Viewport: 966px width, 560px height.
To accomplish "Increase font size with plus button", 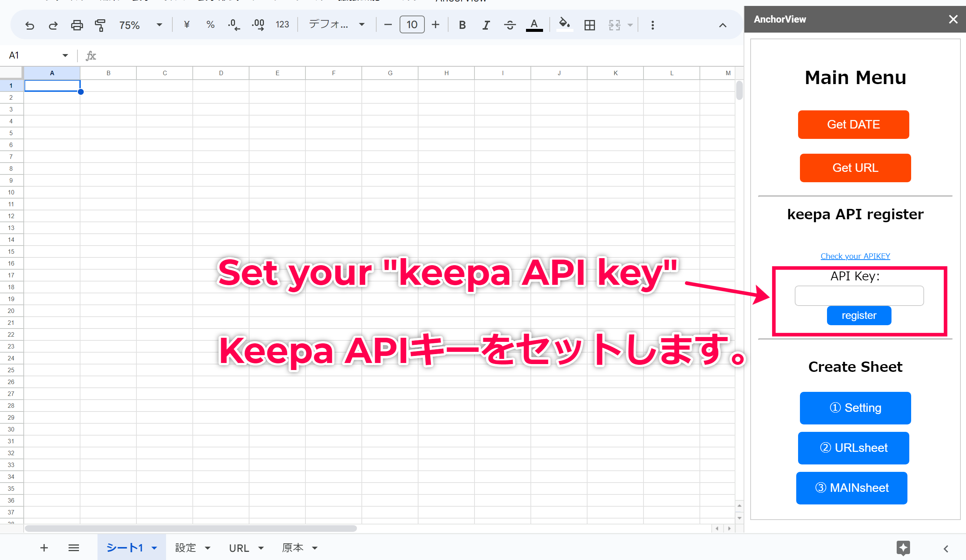I will 436,25.
